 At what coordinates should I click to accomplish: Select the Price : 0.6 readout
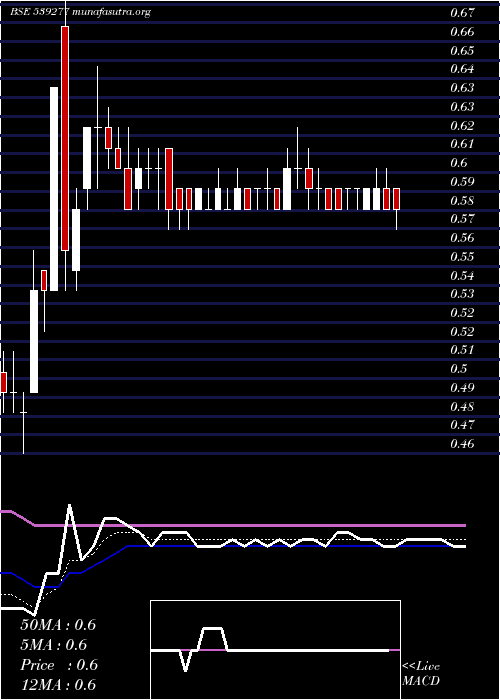[58, 665]
